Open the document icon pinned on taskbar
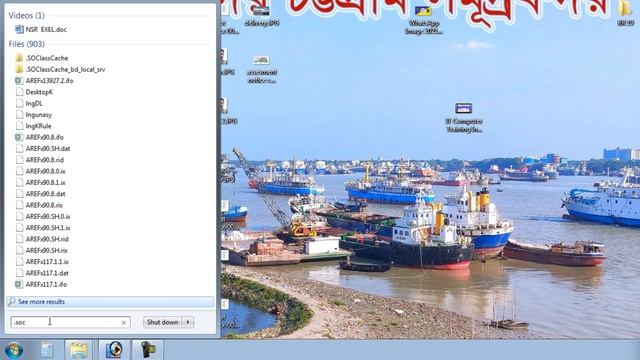This screenshot has width=640, height=360. (47, 350)
